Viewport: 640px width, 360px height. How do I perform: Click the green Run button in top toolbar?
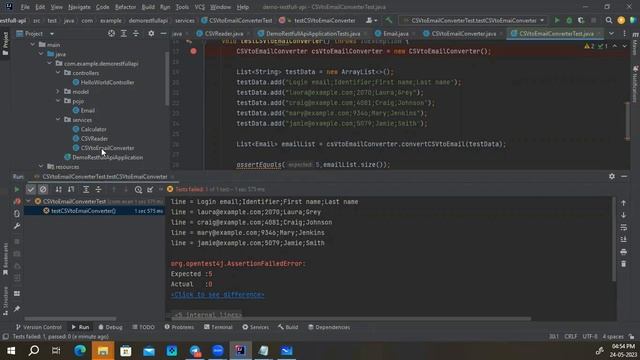point(557,20)
